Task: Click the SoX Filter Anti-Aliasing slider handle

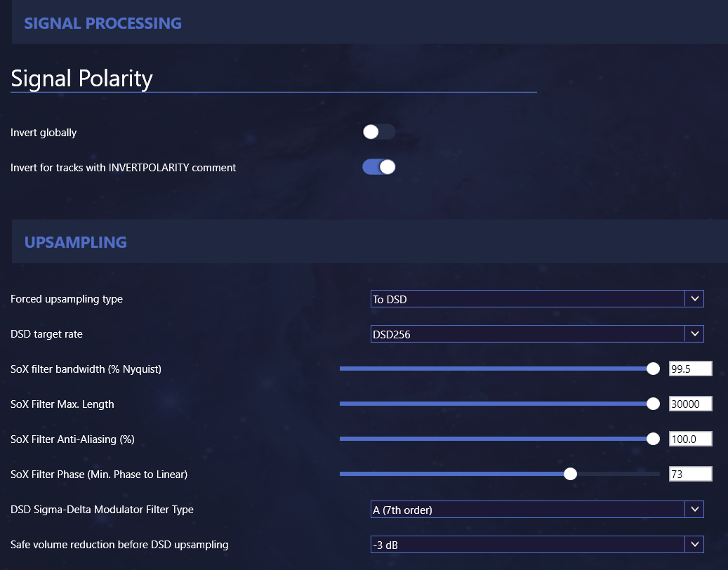Action: tap(653, 439)
